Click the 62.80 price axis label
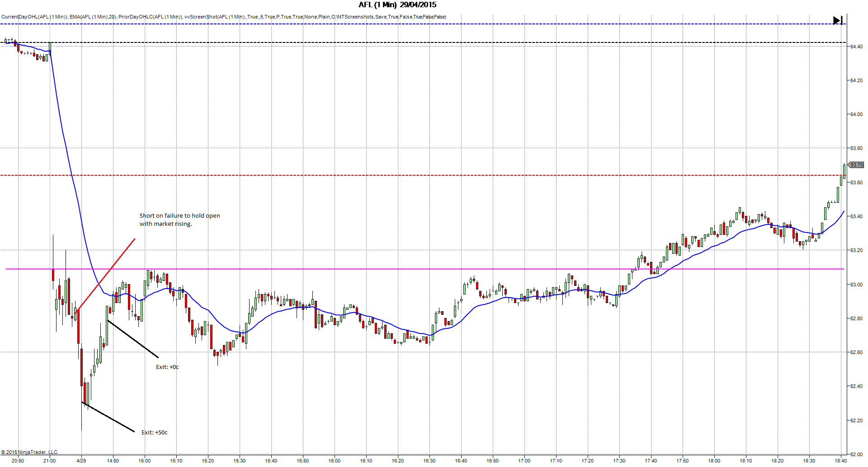 coord(856,318)
